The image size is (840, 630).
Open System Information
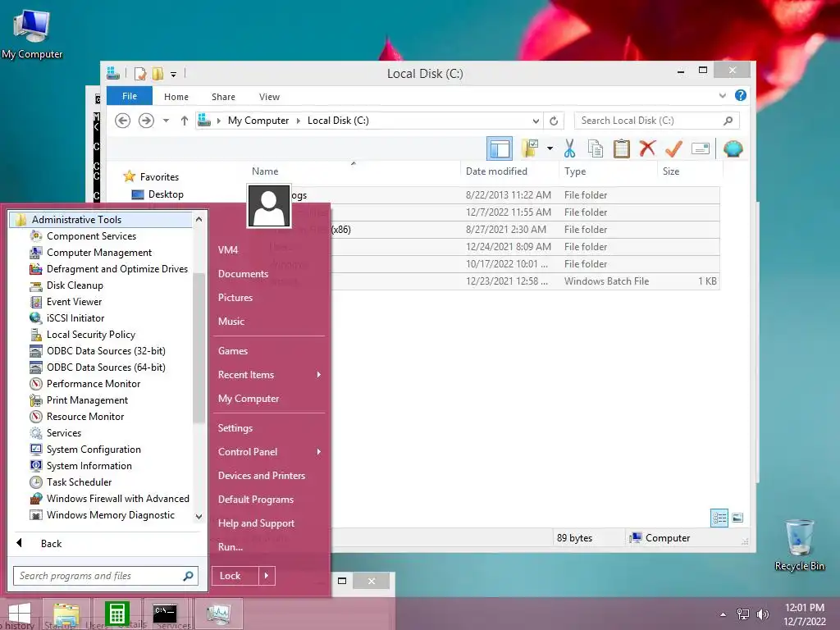click(89, 466)
